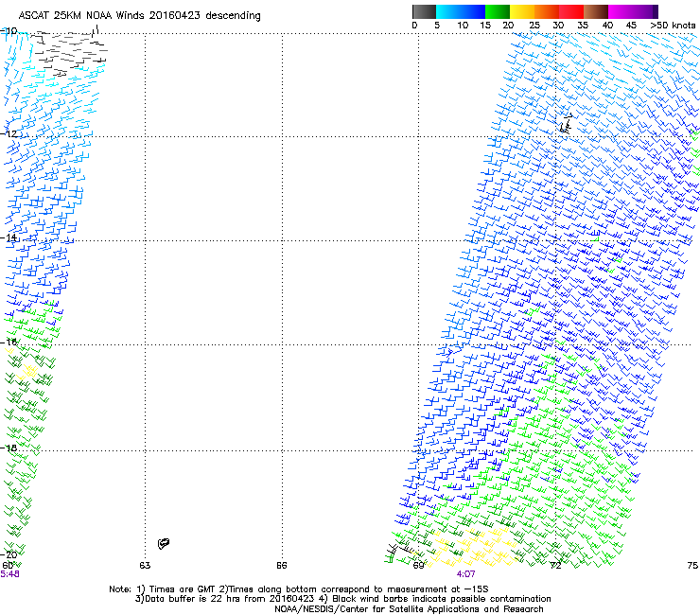
Task: Click the magenta-purple 40-50 knots legend segment
Action: click(x=633, y=11)
